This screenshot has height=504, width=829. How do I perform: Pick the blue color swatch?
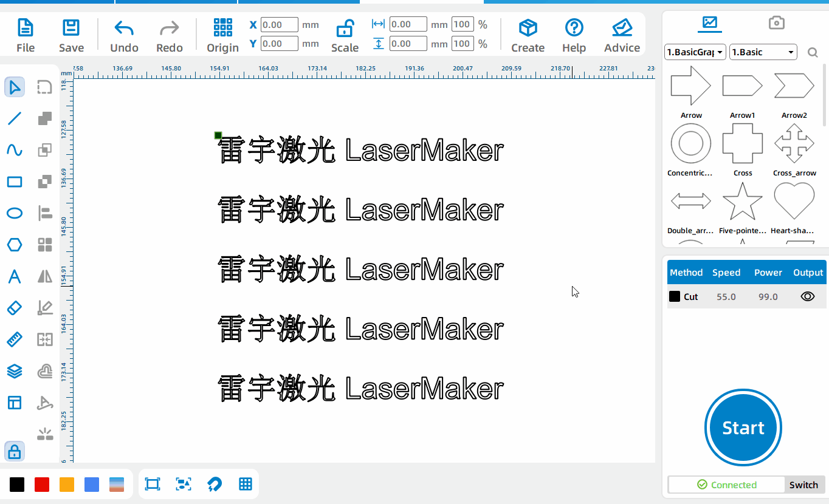(x=92, y=484)
